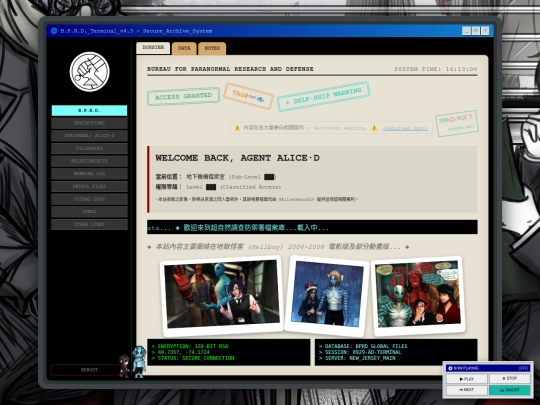Click the SELF-SHIP WARNING stamp
The height and width of the screenshot is (405, 540).
coord(323,96)
